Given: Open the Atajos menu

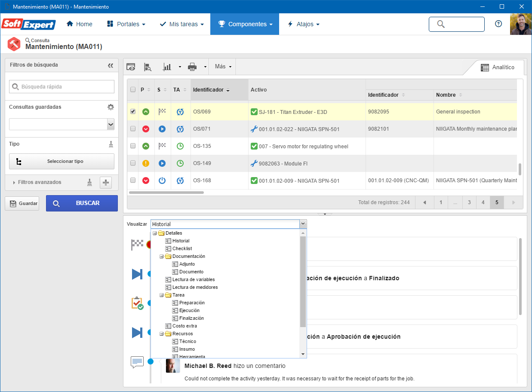Looking at the screenshot, I should (304, 24).
